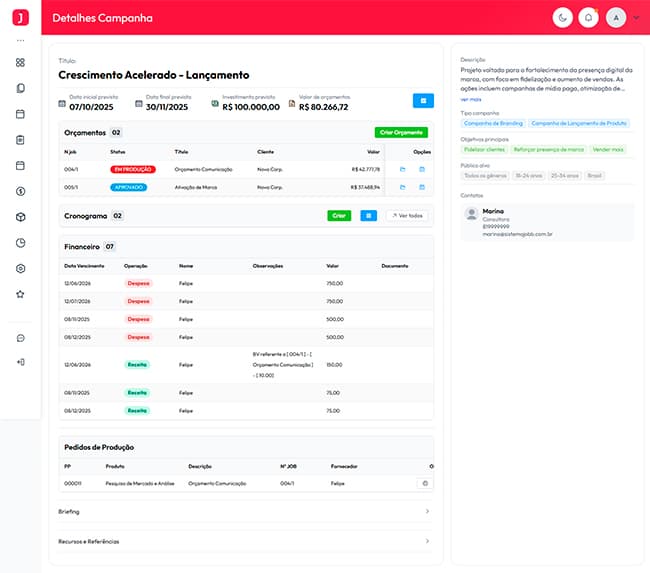Click Despesa badge dated 12/06/2026
The height and width of the screenshot is (573, 650).
[x=138, y=283]
